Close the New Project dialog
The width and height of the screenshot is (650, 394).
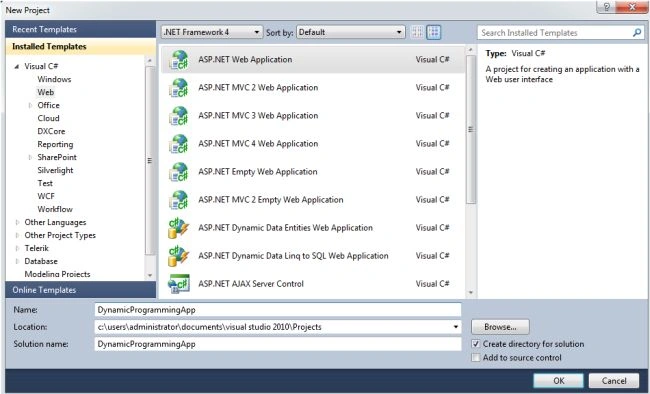(631, 7)
